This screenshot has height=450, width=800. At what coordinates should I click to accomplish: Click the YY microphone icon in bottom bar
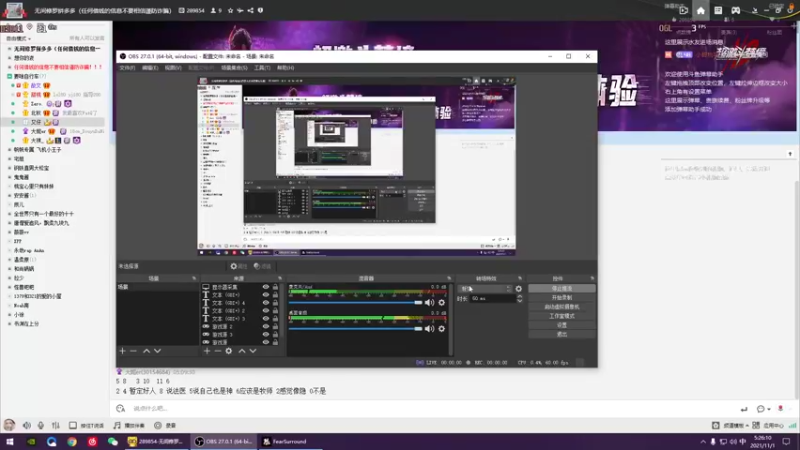(41, 425)
